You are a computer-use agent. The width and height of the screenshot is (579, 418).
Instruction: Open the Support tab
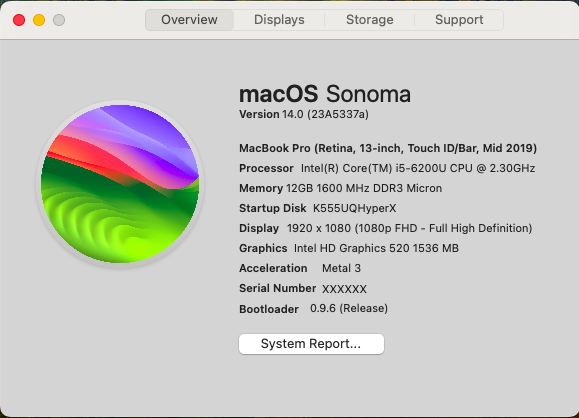459,20
